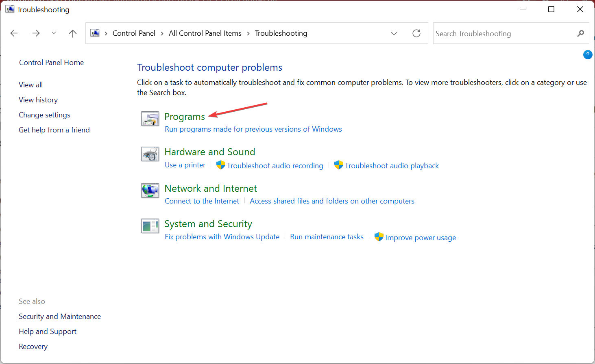Image resolution: width=595 pixels, height=364 pixels.
Task: Go to Control Panel Home
Action: (x=51, y=63)
